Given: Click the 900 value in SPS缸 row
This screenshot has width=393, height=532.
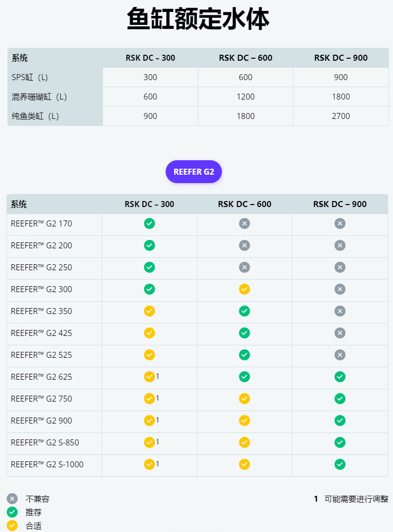Looking at the screenshot, I should (x=341, y=77).
